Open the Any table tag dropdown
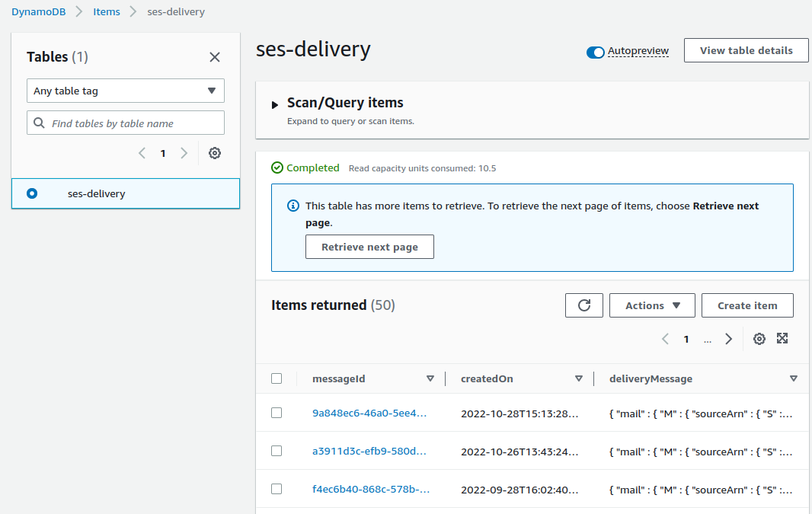The width and height of the screenshot is (812, 514). click(x=126, y=91)
